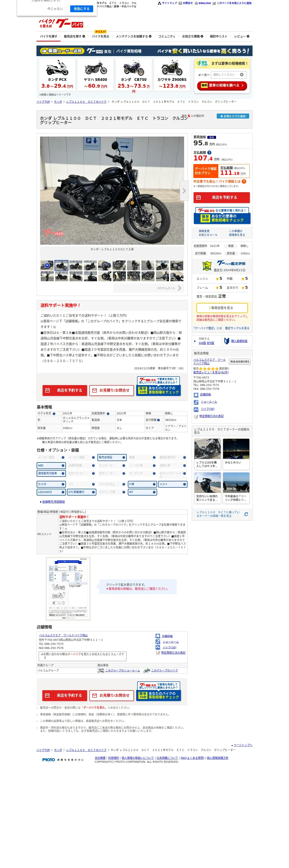Screen dimensions: 289x868
Task: Open the メーカー 選択してください dropdown
Action: point(229,75)
